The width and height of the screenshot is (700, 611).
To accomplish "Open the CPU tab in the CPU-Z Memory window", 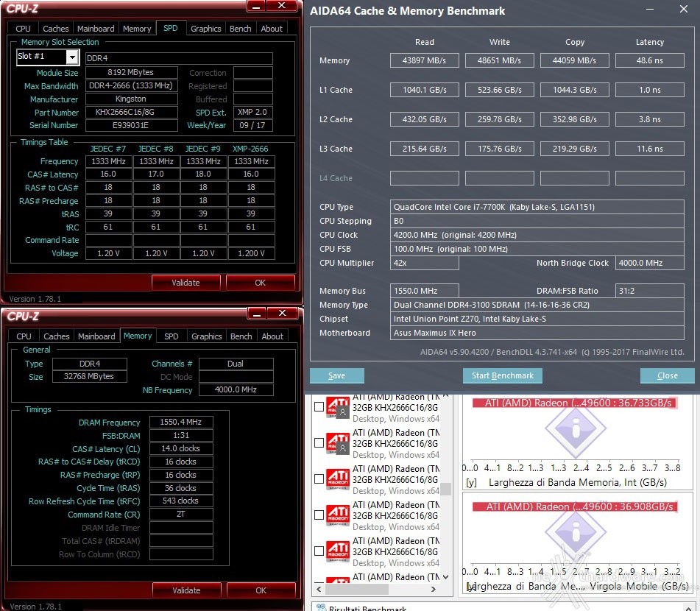I will 24,336.
